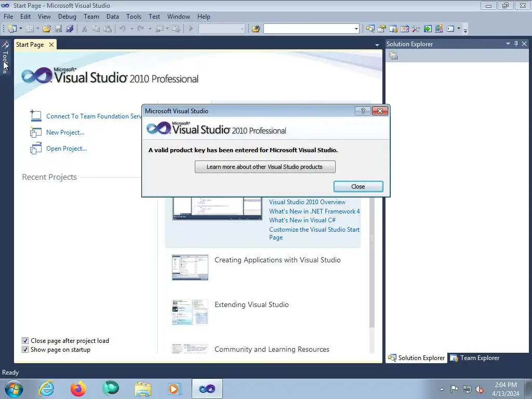Open the Solution Configurations combo box
Image resolution: width=532 pixels, height=399 pixels.
221,29
